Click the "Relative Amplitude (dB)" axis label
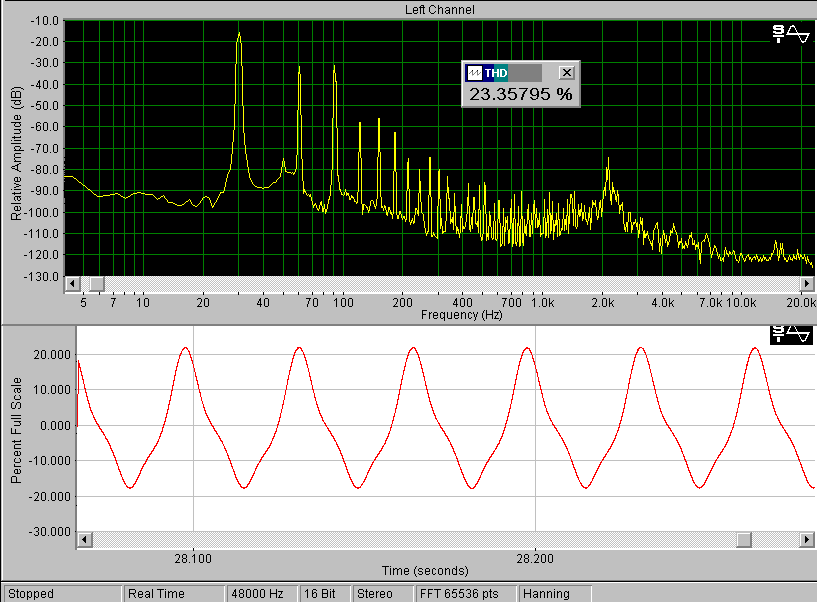The image size is (817, 602). pyautogui.click(x=17, y=153)
